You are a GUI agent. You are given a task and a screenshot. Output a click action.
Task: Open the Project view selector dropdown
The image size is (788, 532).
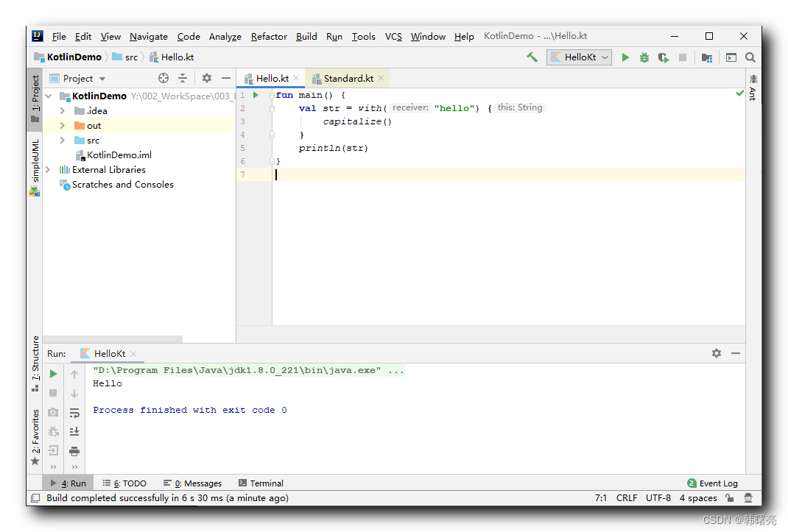78,79
